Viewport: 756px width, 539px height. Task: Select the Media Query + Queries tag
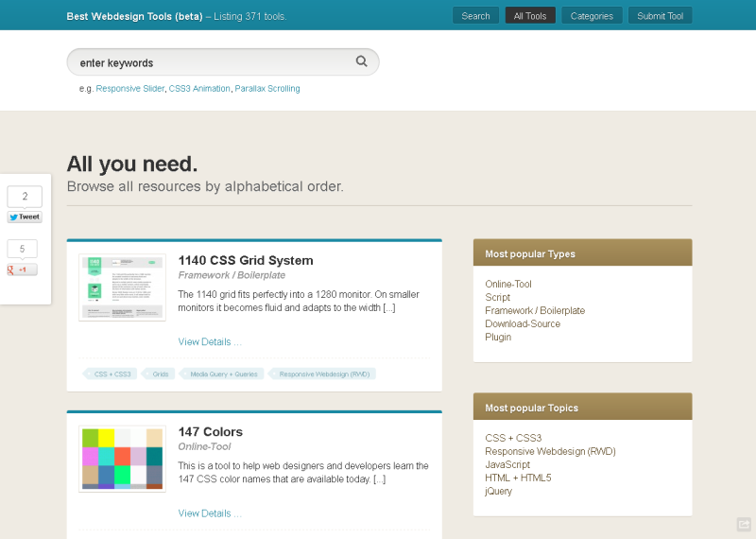[x=223, y=374]
